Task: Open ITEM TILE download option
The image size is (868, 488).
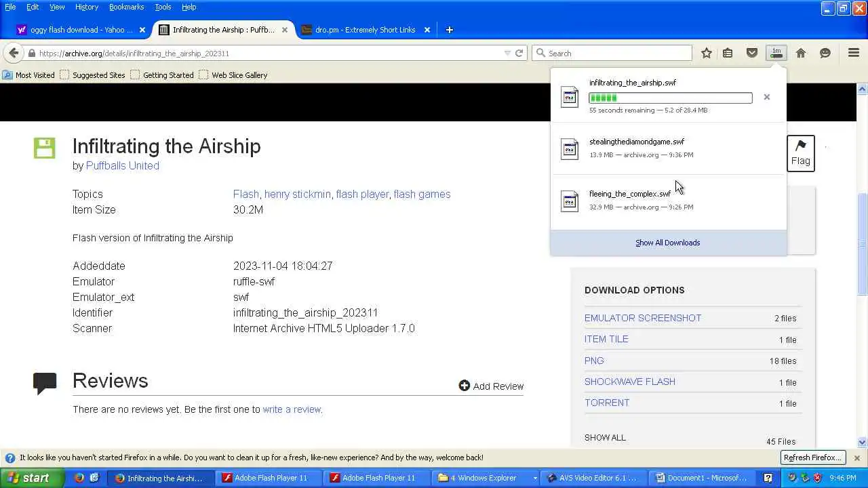Action: pyautogui.click(x=606, y=339)
